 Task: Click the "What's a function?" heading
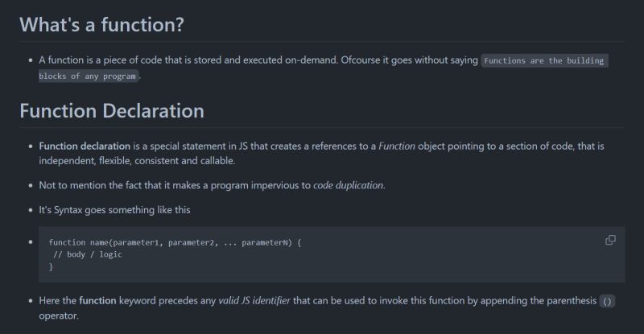(102, 25)
